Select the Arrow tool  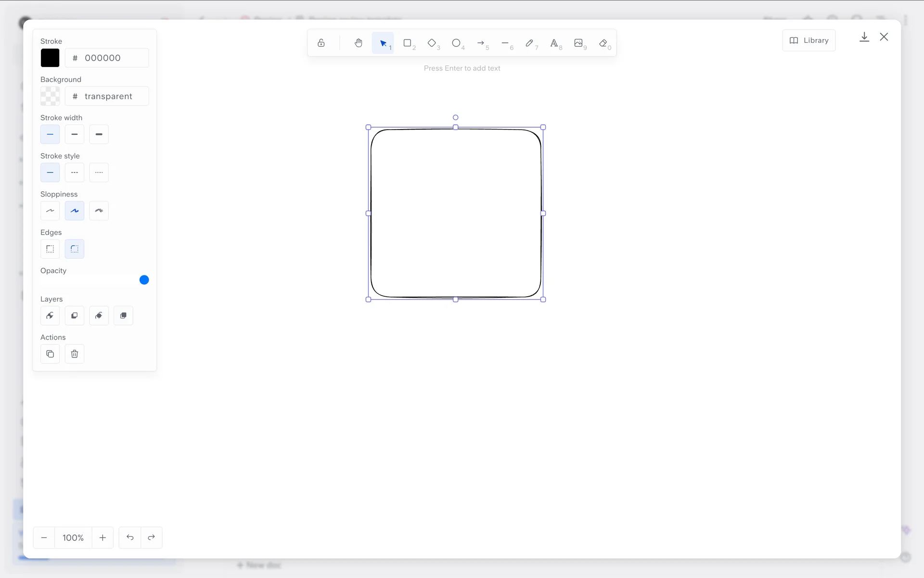481,43
